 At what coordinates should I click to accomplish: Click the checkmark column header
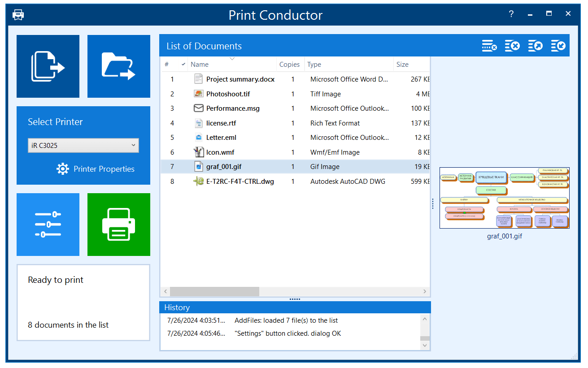coord(183,65)
